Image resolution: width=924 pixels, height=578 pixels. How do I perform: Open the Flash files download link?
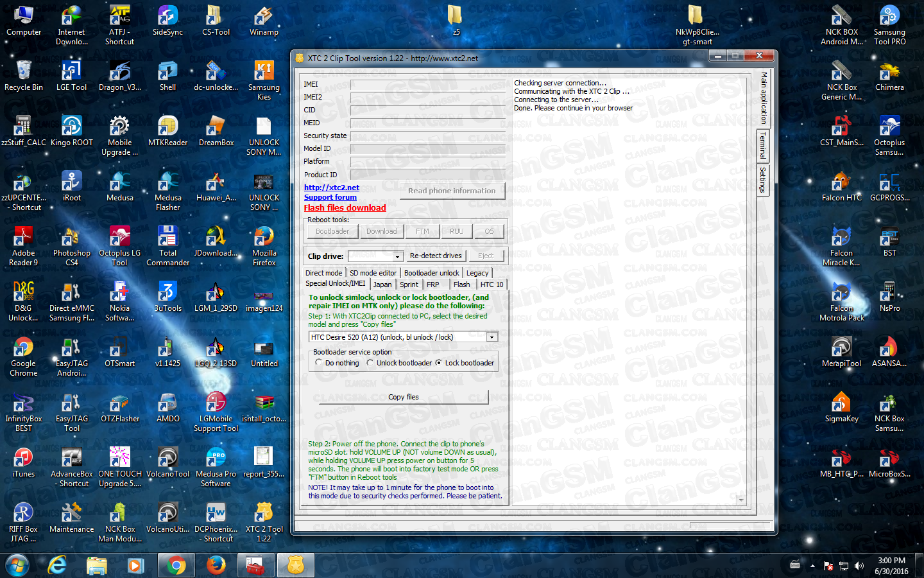tap(345, 207)
